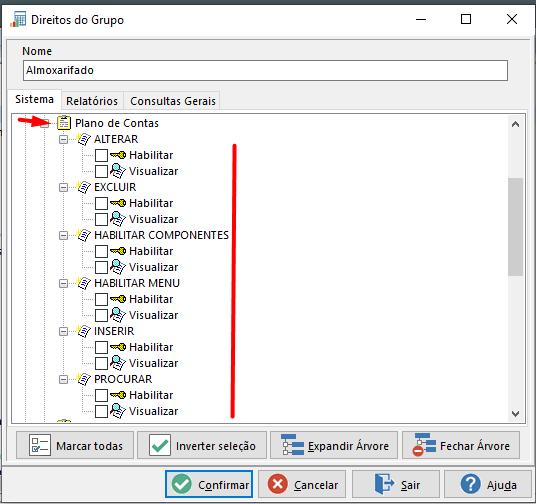Close the Direitos do Grupo window
This screenshot has width=536, height=504.
[512, 19]
